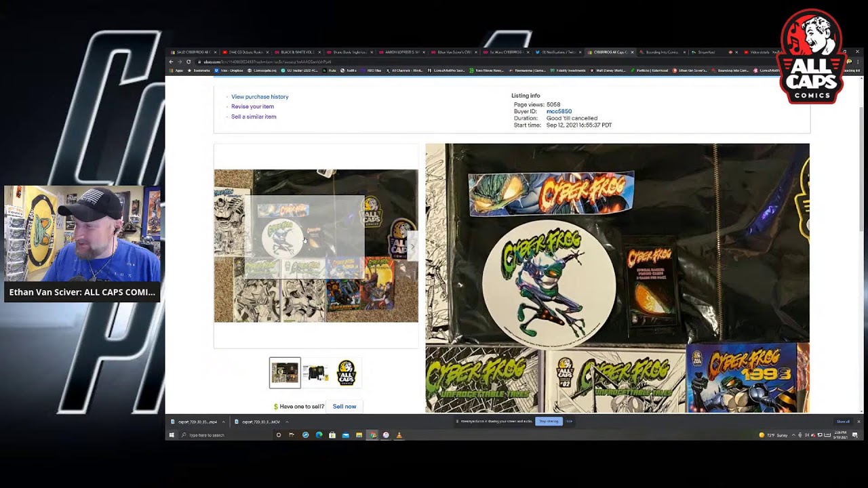Select the ALL CAPS logo thumbnail
868x488 pixels.
347,373
